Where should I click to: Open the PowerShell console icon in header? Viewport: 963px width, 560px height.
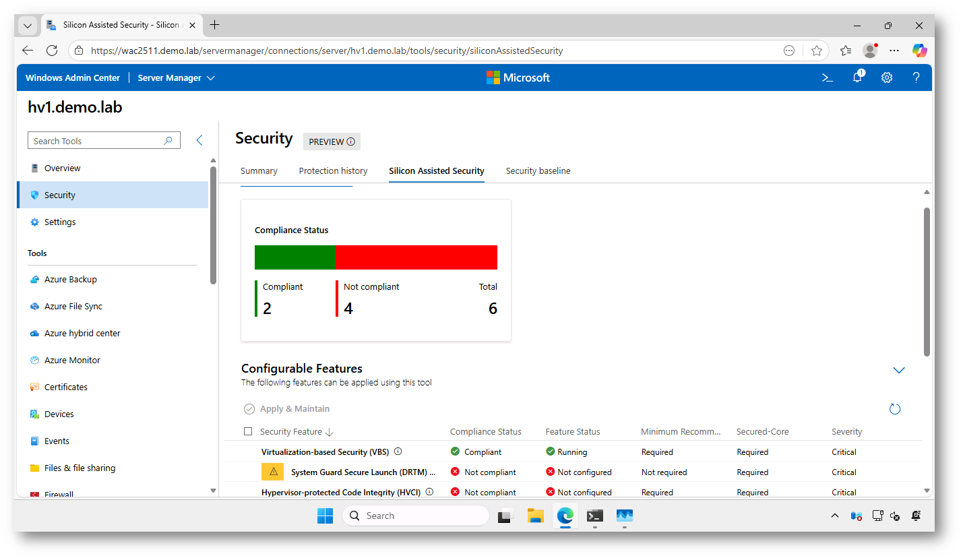pyautogui.click(x=828, y=77)
